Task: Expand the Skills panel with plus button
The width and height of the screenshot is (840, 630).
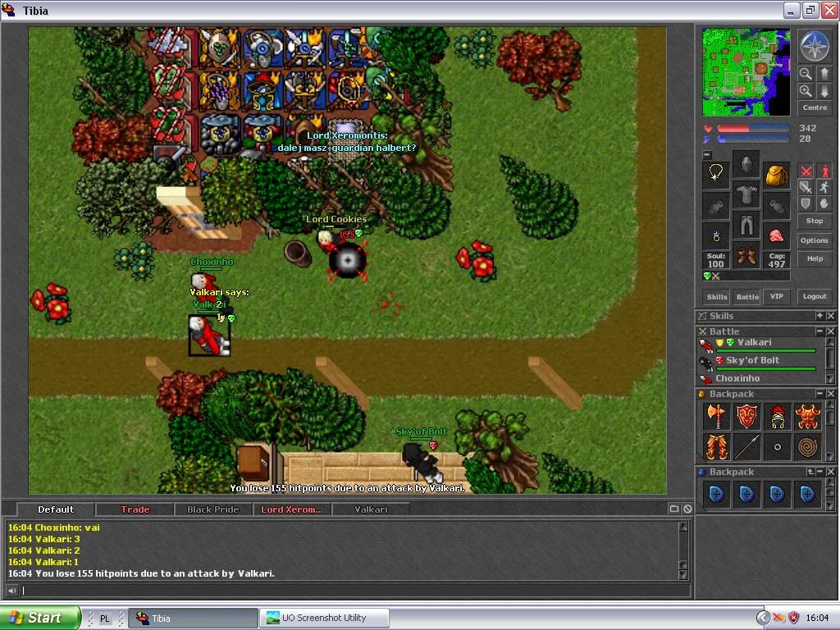Action: pos(819,316)
